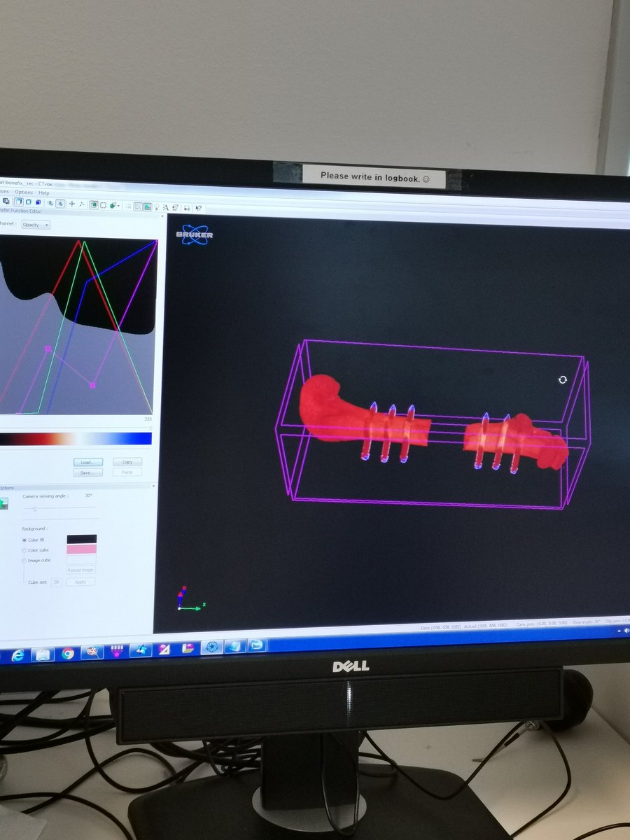Click the Paste button
This screenshot has height=840, width=630.
[127, 472]
